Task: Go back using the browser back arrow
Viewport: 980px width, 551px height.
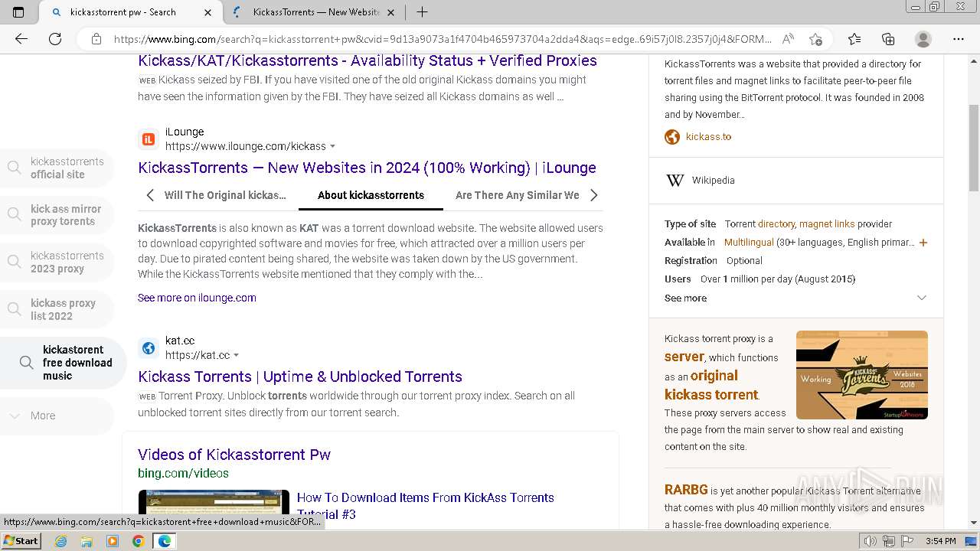Action: (x=21, y=39)
